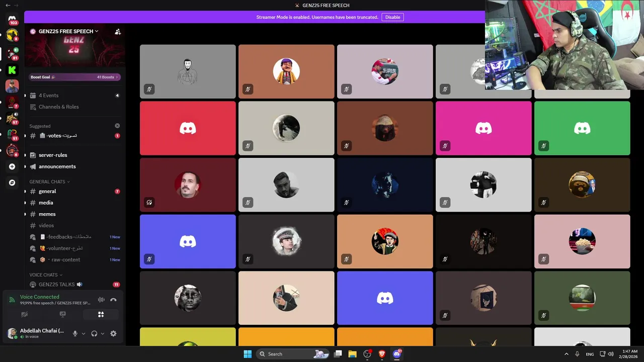Open the media text channel
Viewport: 644px width, 362px height.
(74, 203)
